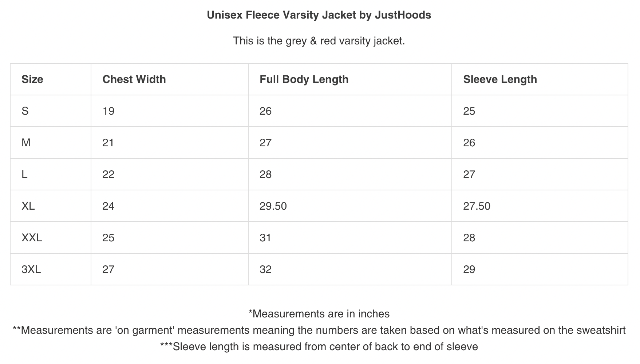This screenshot has width=640, height=364.
Task: Click the 29.50 full body length cell
Action: pos(273,206)
